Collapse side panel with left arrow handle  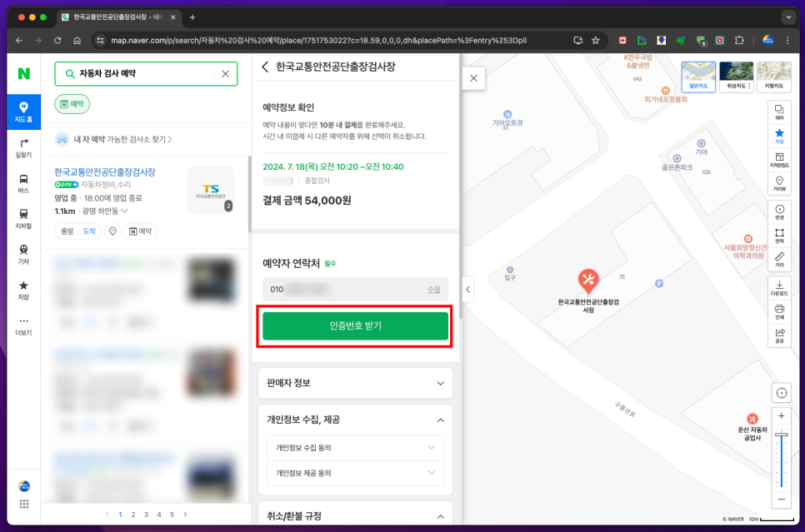click(x=467, y=290)
